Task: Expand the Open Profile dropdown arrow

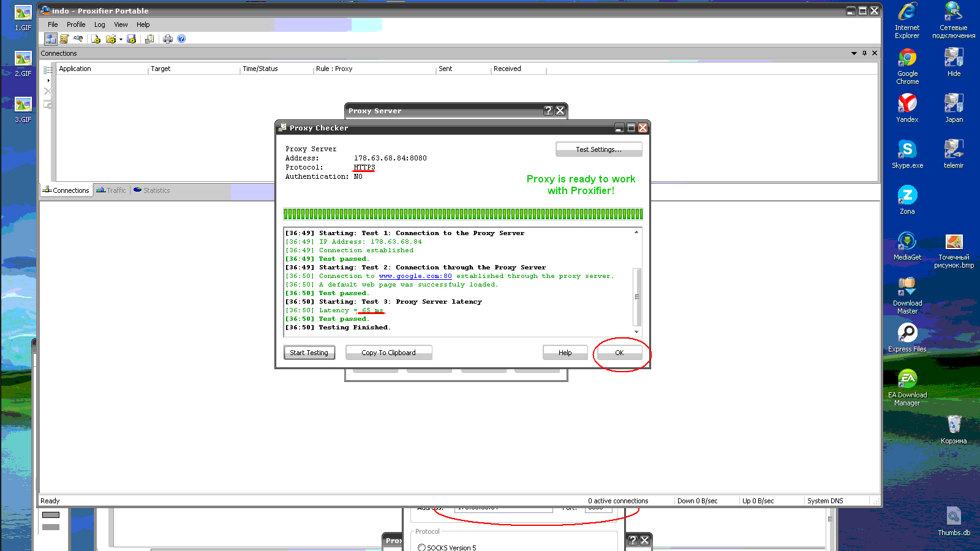Action: (x=121, y=39)
